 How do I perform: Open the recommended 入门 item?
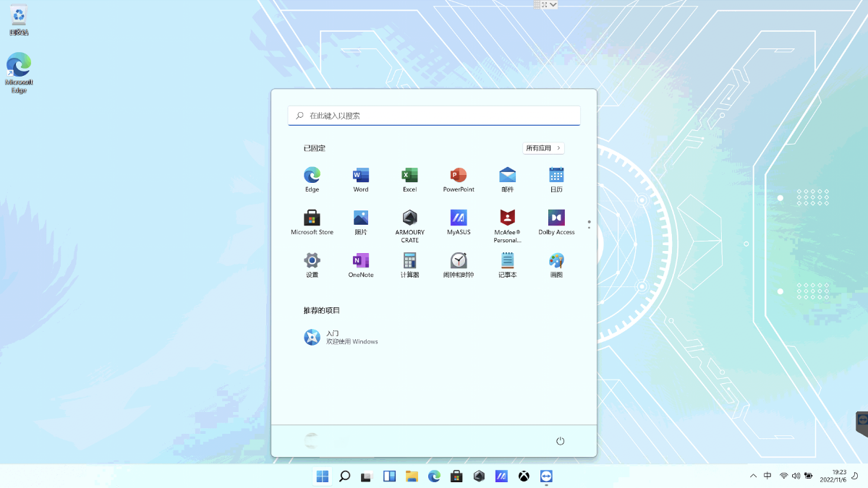341,338
